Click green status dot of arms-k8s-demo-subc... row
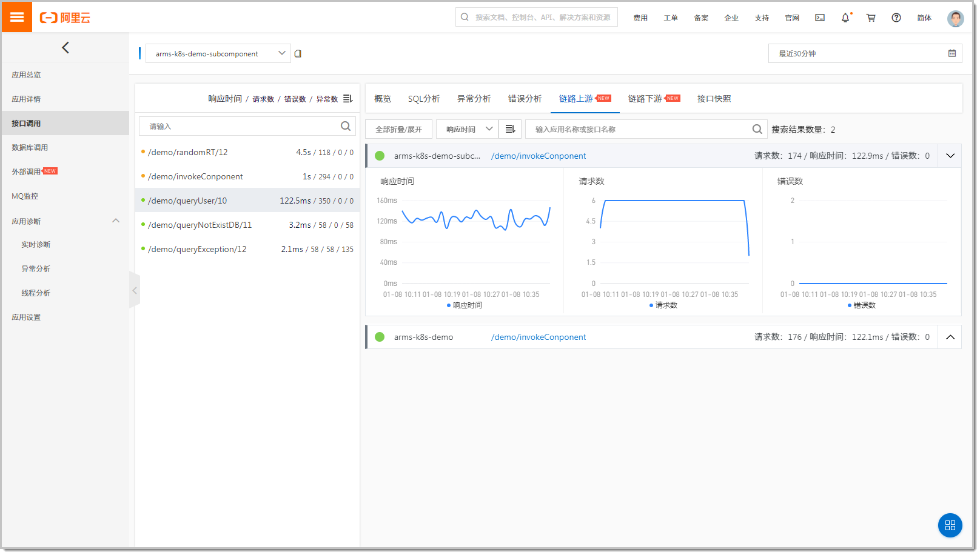The height and width of the screenshot is (555, 980). click(x=380, y=156)
